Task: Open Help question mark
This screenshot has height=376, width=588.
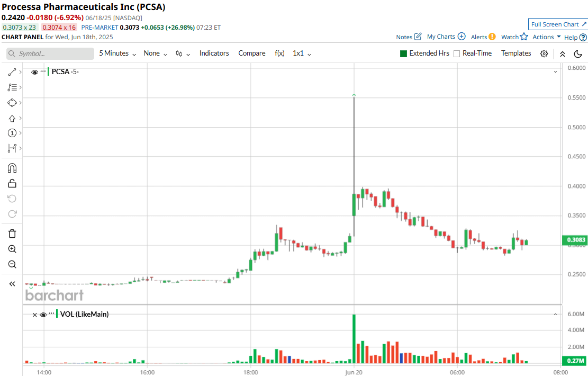Action: point(583,37)
